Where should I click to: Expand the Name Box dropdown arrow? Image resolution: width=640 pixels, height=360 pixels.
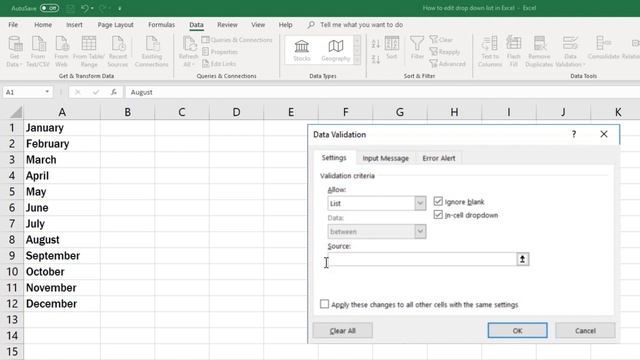tap(47, 92)
